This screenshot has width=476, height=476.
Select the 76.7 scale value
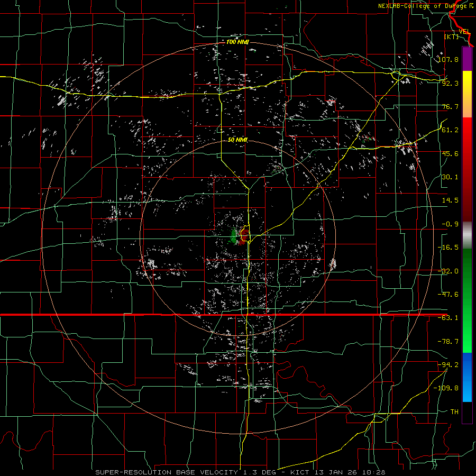pos(450,106)
